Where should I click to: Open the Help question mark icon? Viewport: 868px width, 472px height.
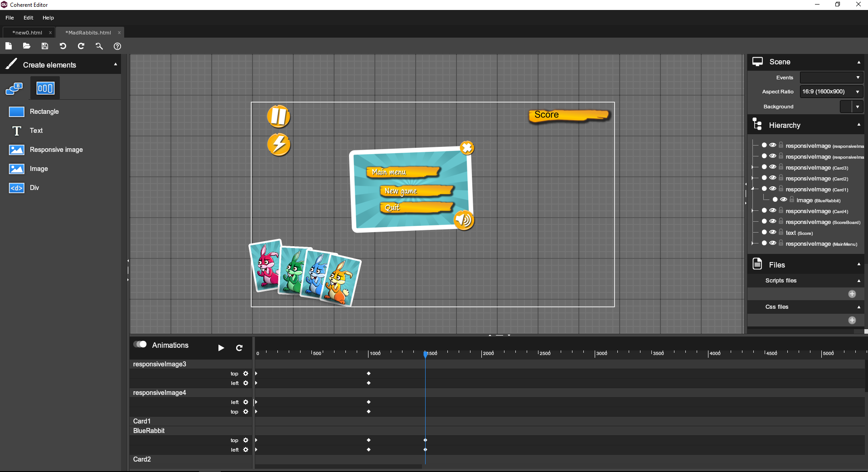point(117,46)
